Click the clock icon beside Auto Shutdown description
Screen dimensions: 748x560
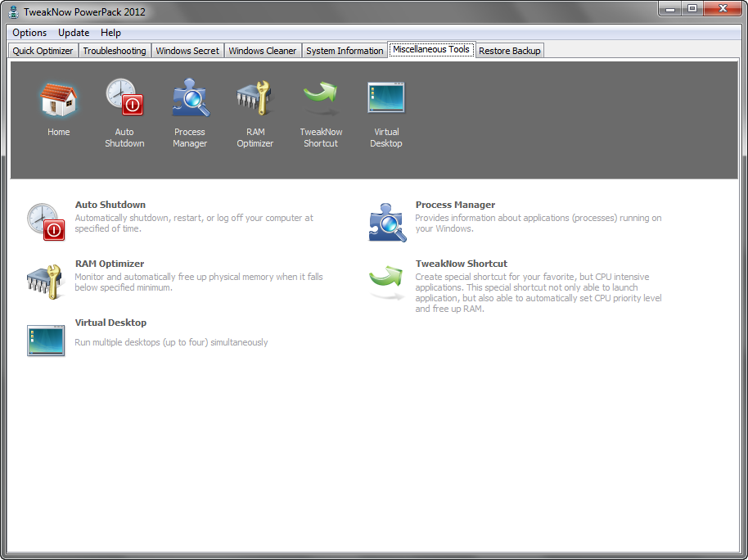[x=46, y=222]
